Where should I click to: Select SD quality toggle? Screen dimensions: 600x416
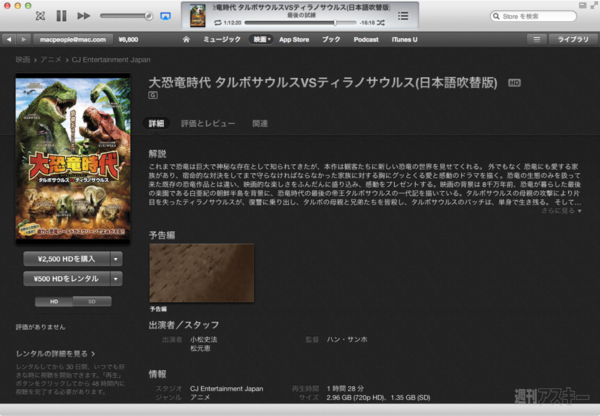click(92, 302)
